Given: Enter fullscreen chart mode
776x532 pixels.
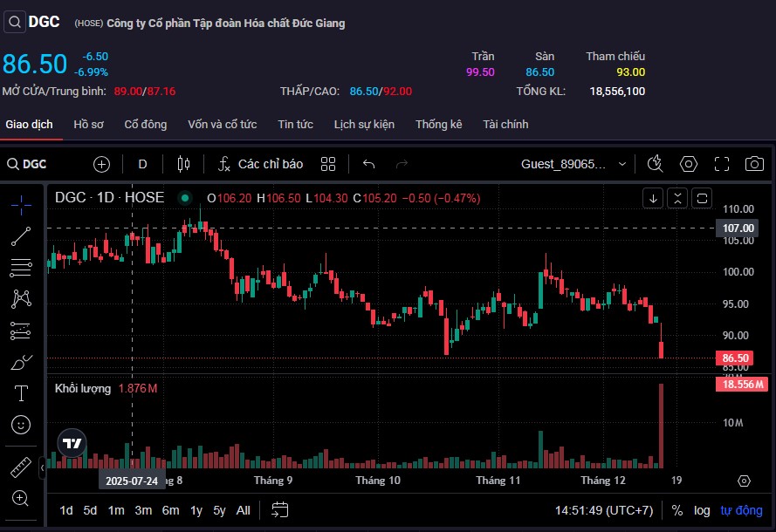Looking at the screenshot, I should [x=722, y=164].
